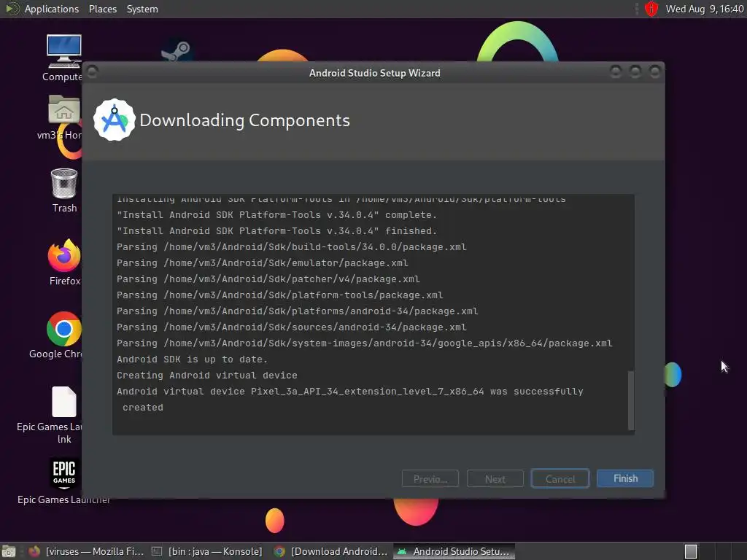
Task: Click the log line parsing platforms/android-34/package.xml
Action: click(x=298, y=311)
